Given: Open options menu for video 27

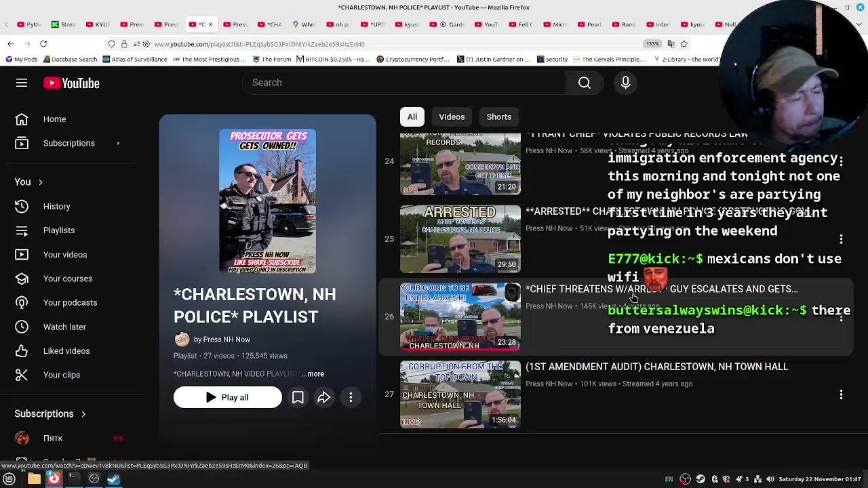Looking at the screenshot, I should (x=841, y=394).
